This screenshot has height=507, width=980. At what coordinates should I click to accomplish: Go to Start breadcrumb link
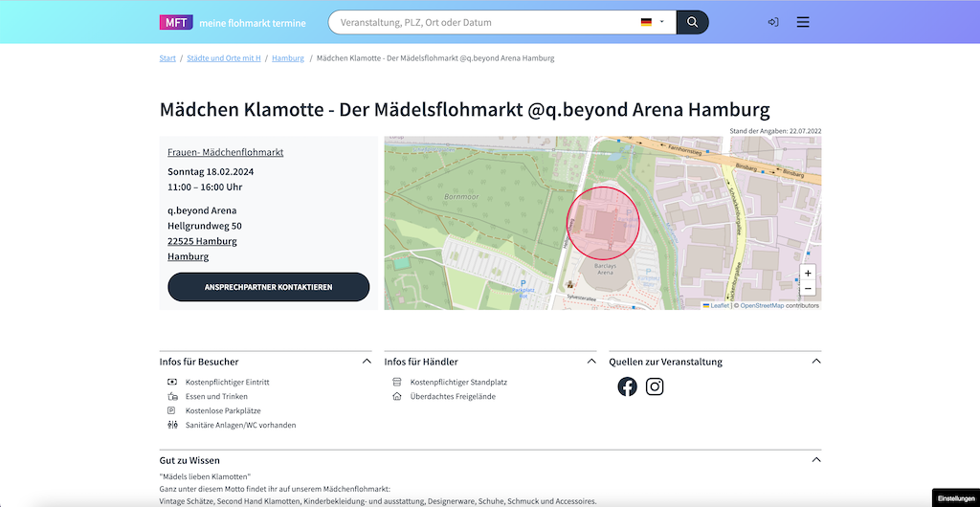[167, 58]
